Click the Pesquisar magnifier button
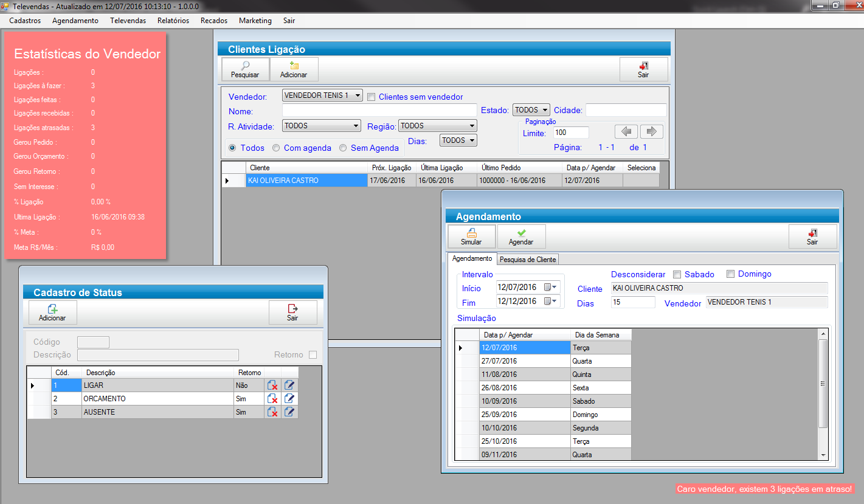864x504 pixels. point(245,69)
